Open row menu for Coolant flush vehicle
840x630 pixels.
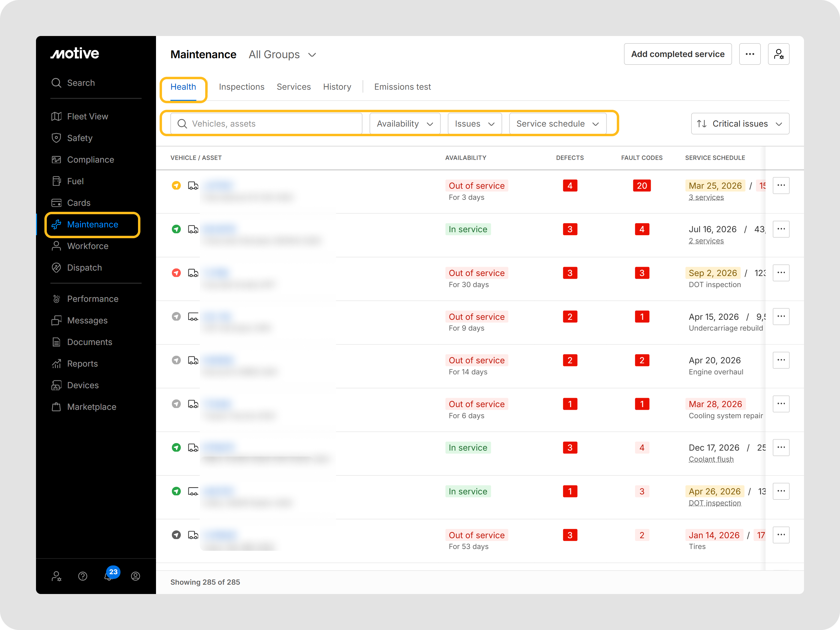coord(781,448)
